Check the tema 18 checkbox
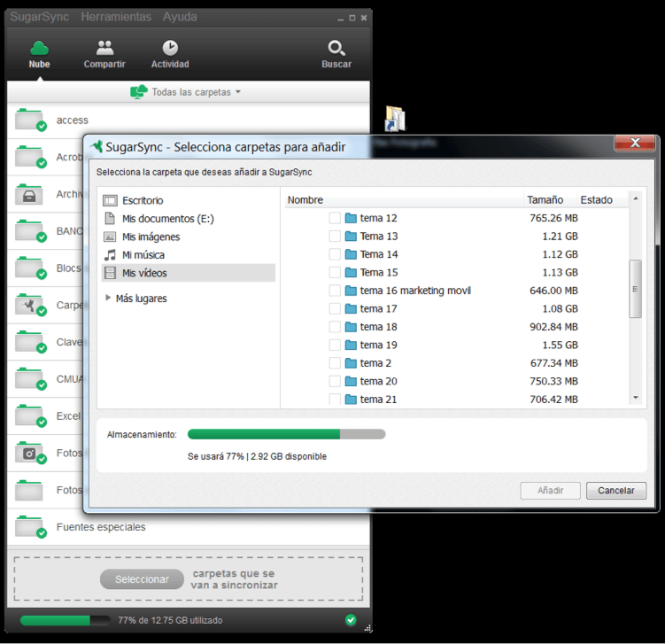This screenshot has width=665, height=644. pos(335,327)
